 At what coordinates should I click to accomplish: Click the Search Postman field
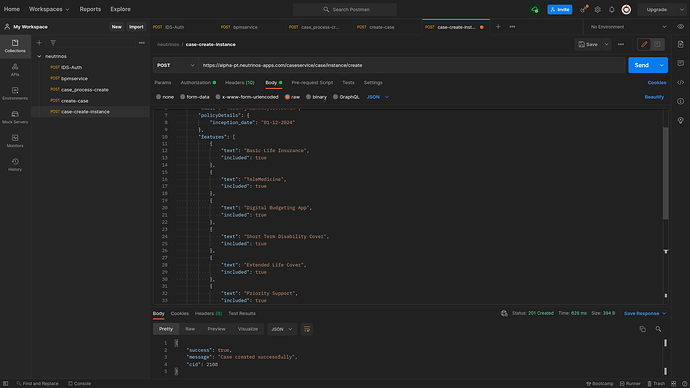pos(345,9)
